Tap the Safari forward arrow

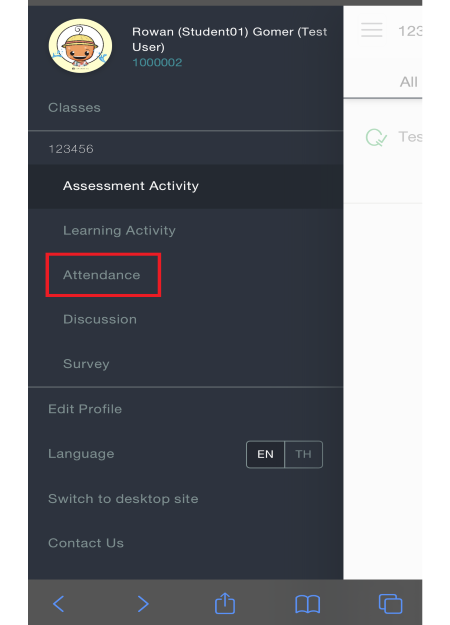[x=143, y=603]
